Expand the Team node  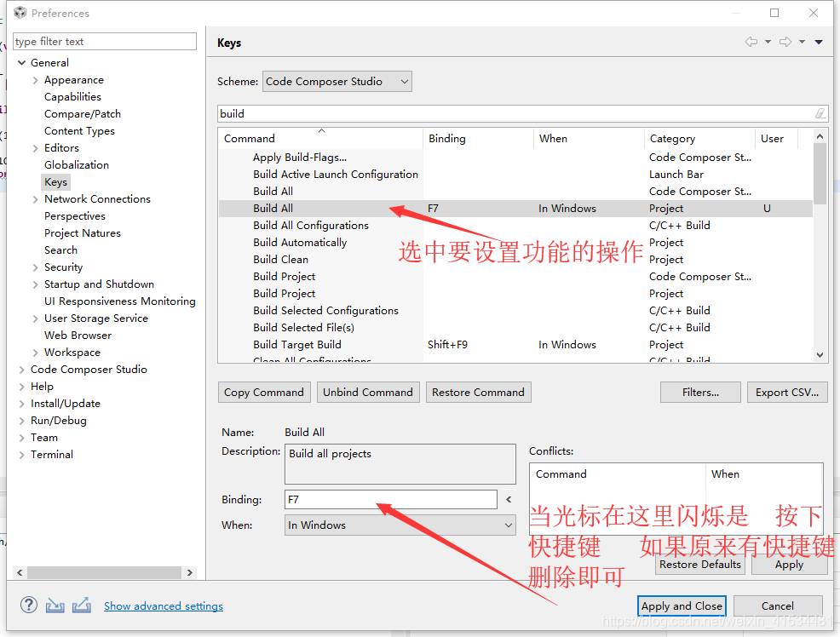point(22,438)
